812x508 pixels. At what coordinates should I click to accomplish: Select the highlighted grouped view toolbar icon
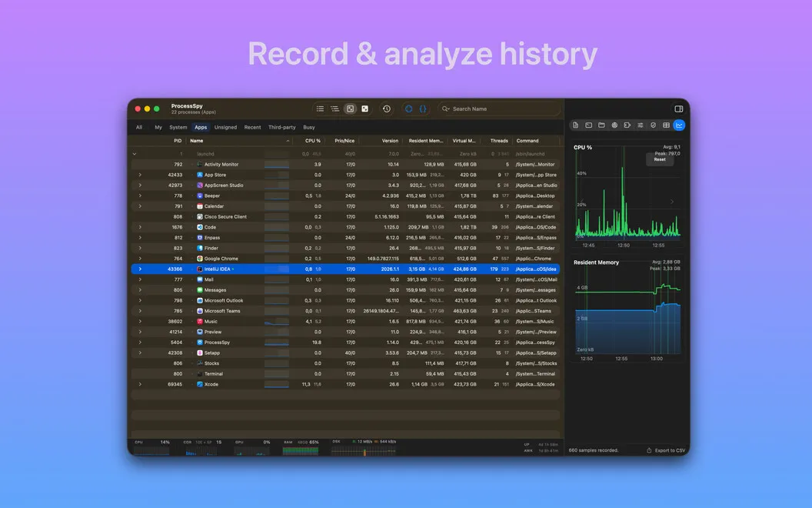tap(350, 109)
